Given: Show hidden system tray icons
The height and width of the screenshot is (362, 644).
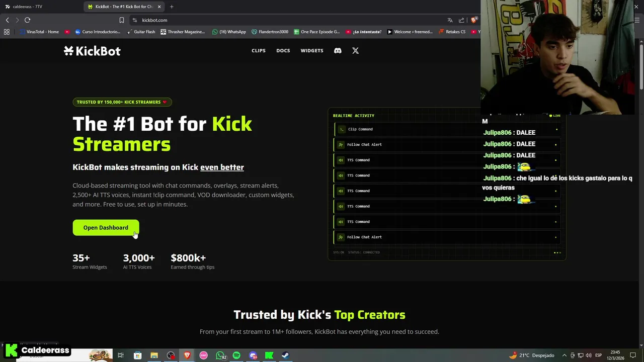Looking at the screenshot, I should click(x=564, y=355).
